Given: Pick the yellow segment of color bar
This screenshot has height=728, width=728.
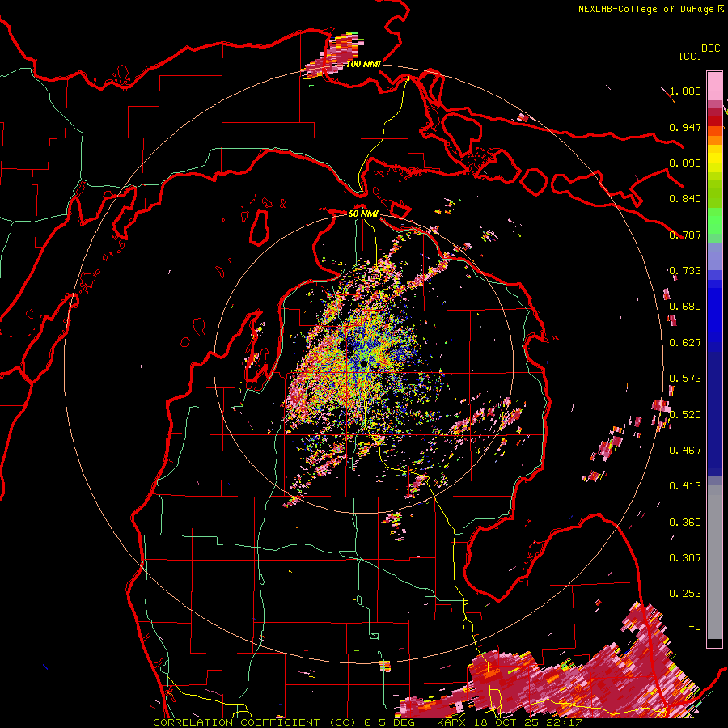Looking at the screenshot, I should (714, 159).
